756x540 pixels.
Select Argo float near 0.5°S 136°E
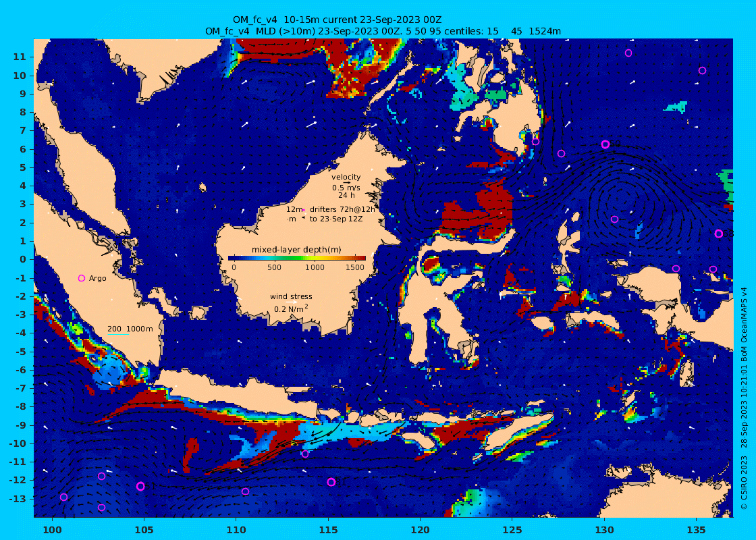pos(713,269)
